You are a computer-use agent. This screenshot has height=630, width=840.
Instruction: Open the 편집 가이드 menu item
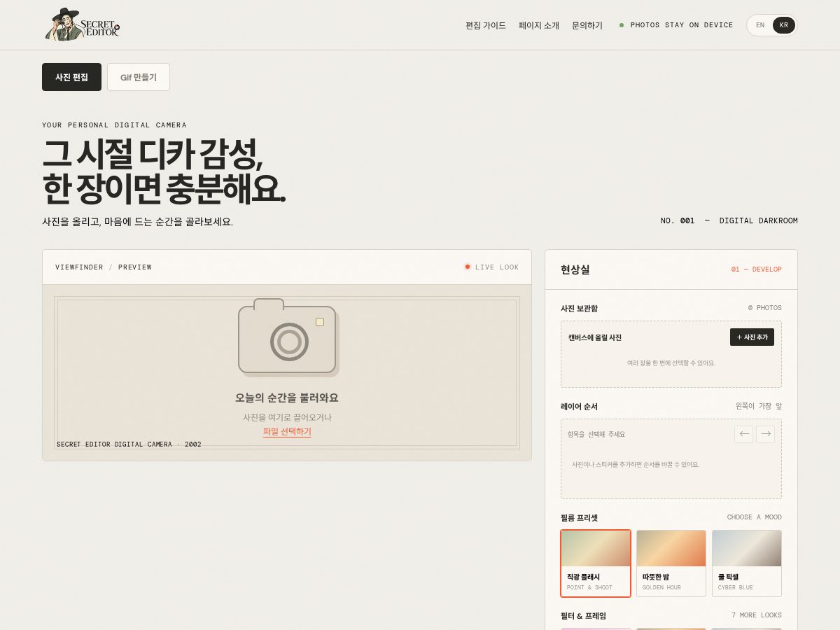pyautogui.click(x=486, y=25)
